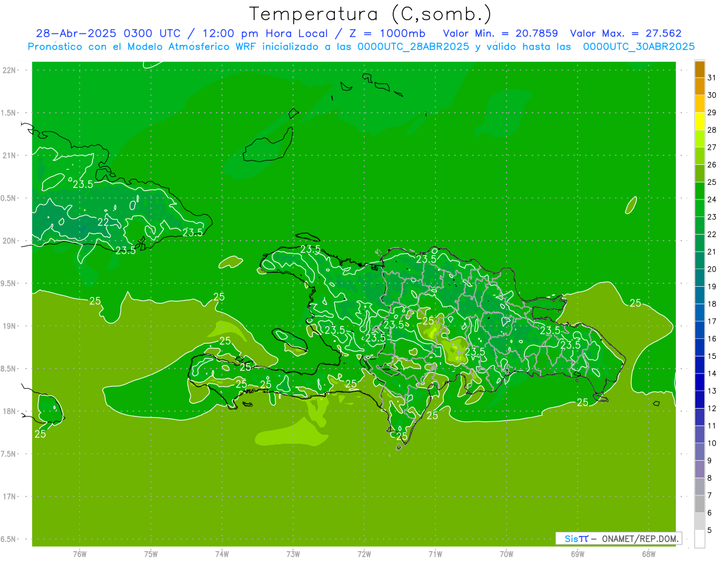Click legend value 26
Viewport: 728px width, 562px height.
pyautogui.click(x=712, y=164)
